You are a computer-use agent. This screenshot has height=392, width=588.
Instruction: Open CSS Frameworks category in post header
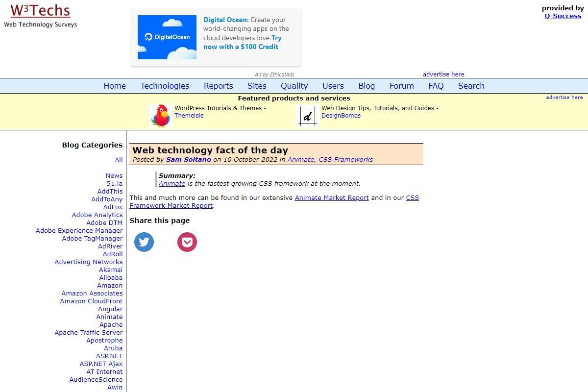click(346, 159)
